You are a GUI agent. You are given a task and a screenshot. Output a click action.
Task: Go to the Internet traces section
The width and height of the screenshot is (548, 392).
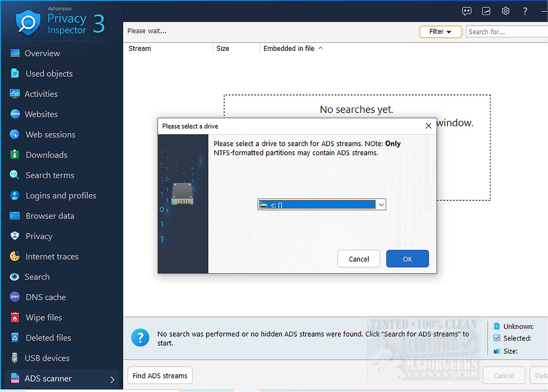point(52,257)
